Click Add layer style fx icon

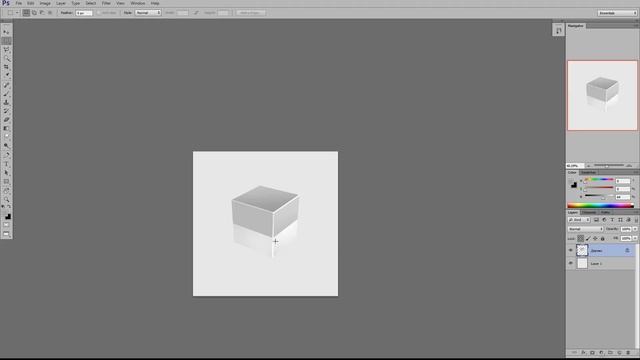point(583,352)
